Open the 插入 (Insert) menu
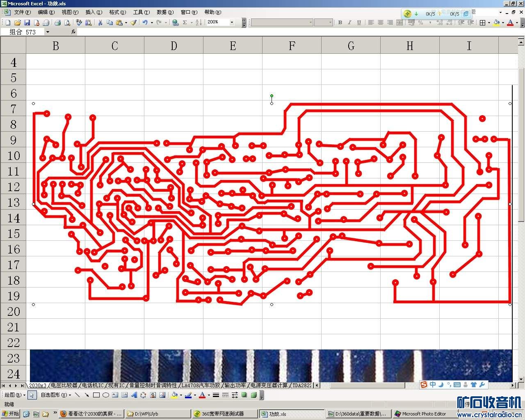 pyautogui.click(x=94, y=12)
